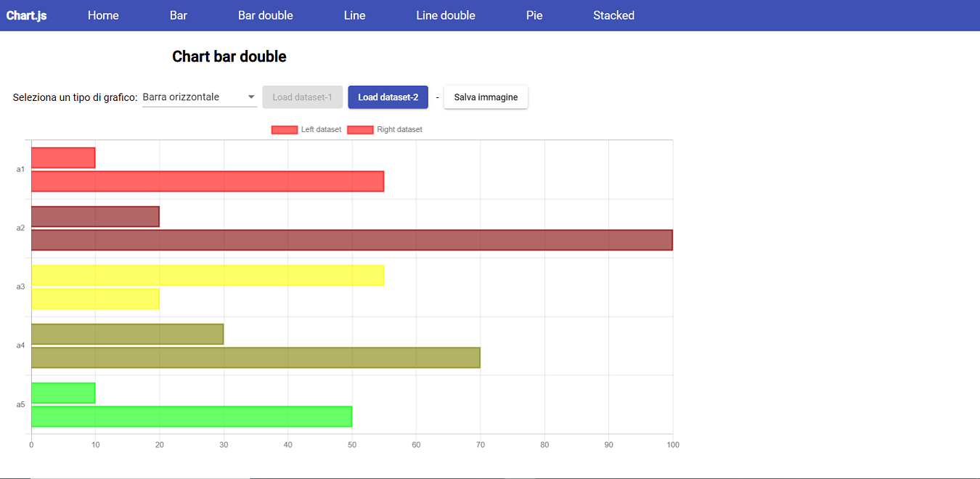980x479 pixels.
Task: Toggle the Left dataset legend swatch
Action: coord(284,129)
